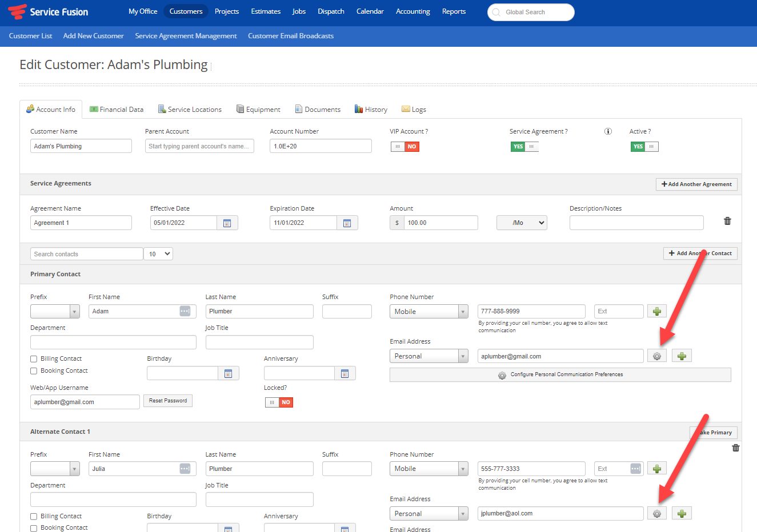This screenshot has width=757, height=532.
Task: Switch to the History tab
Action: click(371, 110)
